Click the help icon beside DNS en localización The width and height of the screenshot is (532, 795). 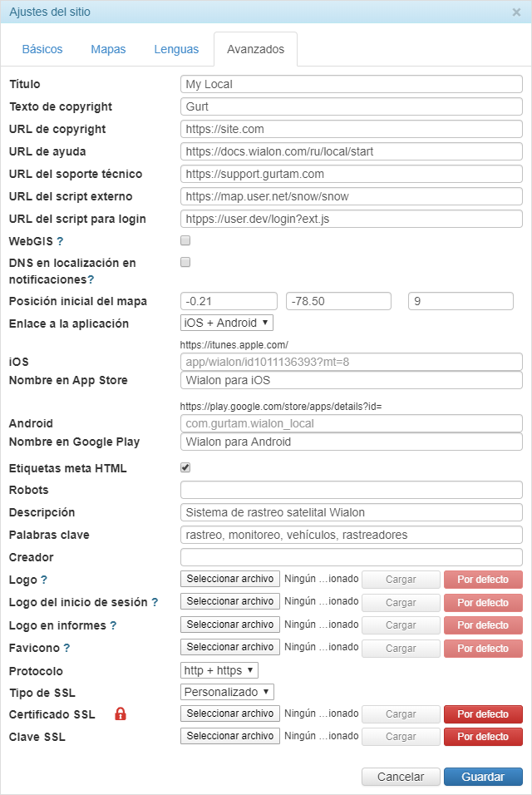pos(91,280)
